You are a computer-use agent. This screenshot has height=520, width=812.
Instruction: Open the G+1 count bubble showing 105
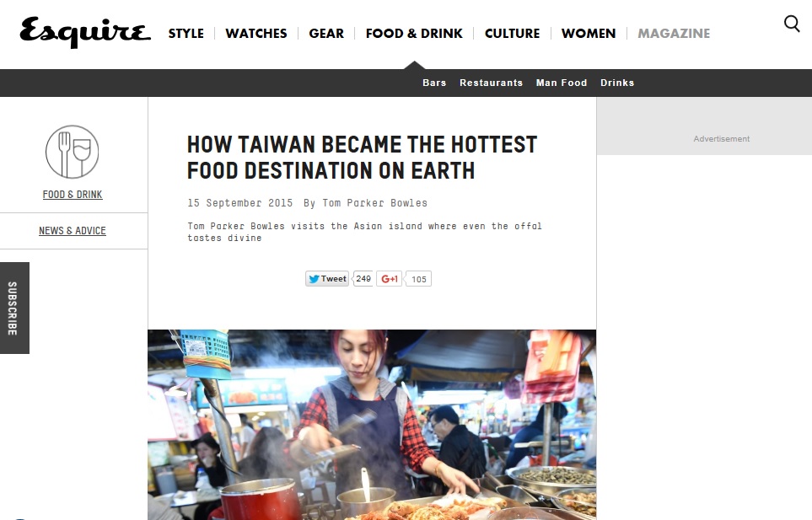coord(418,279)
